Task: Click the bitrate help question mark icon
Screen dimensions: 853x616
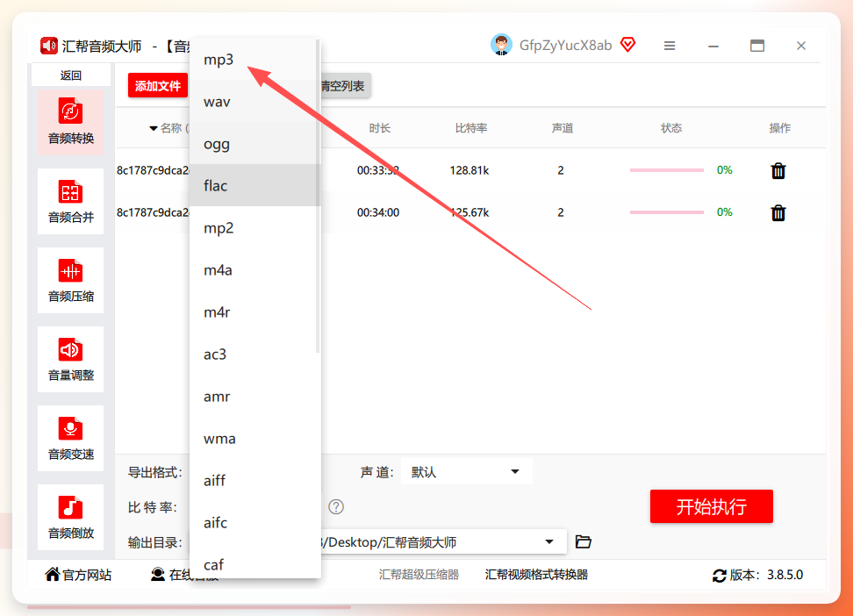Action: point(336,507)
